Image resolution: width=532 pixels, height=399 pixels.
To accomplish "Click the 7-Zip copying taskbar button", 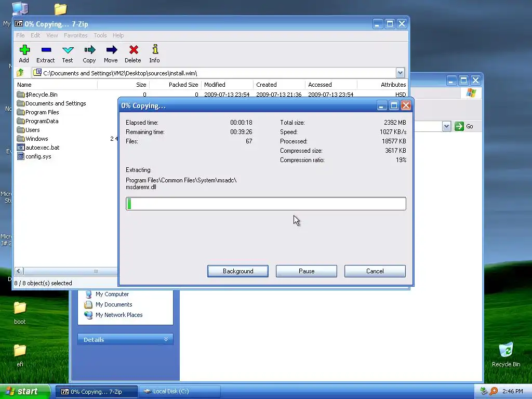I will [96, 391].
